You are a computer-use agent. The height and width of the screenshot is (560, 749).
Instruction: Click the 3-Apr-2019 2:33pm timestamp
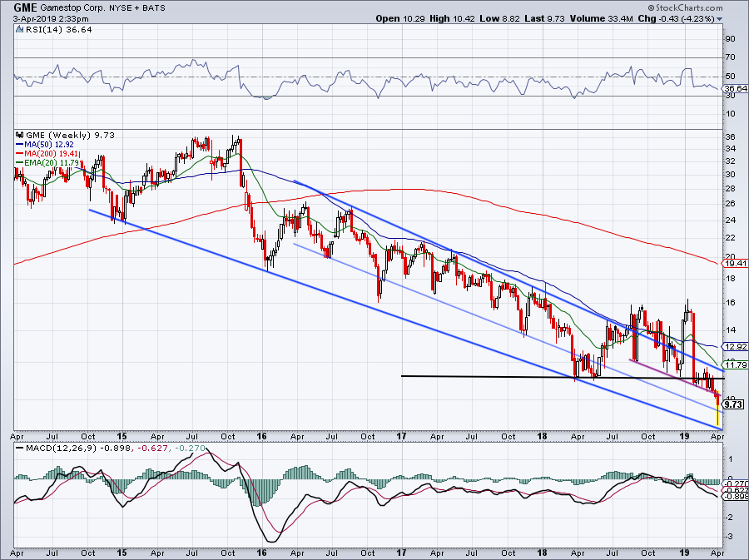pyautogui.click(x=50, y=19)
